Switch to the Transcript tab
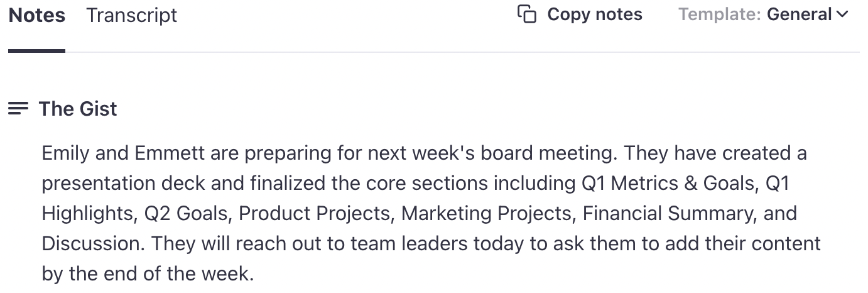The width and height of the screenshot is (868, 293). point(132,15)
